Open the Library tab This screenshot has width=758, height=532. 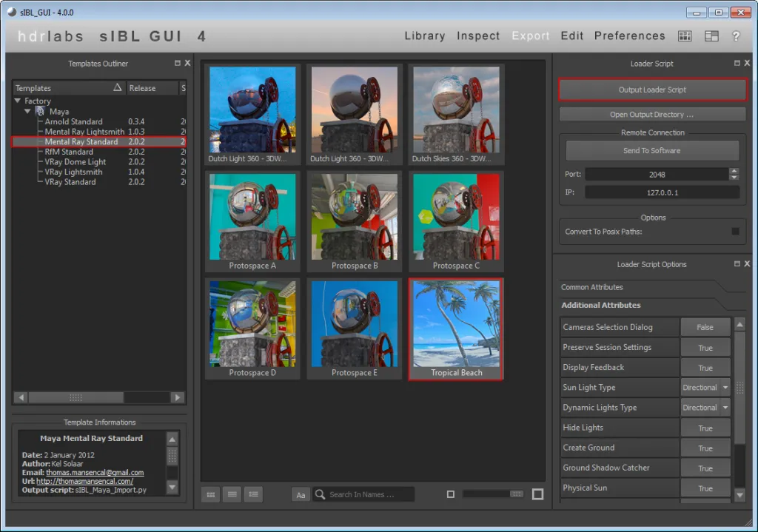click(x=424, y=36)
